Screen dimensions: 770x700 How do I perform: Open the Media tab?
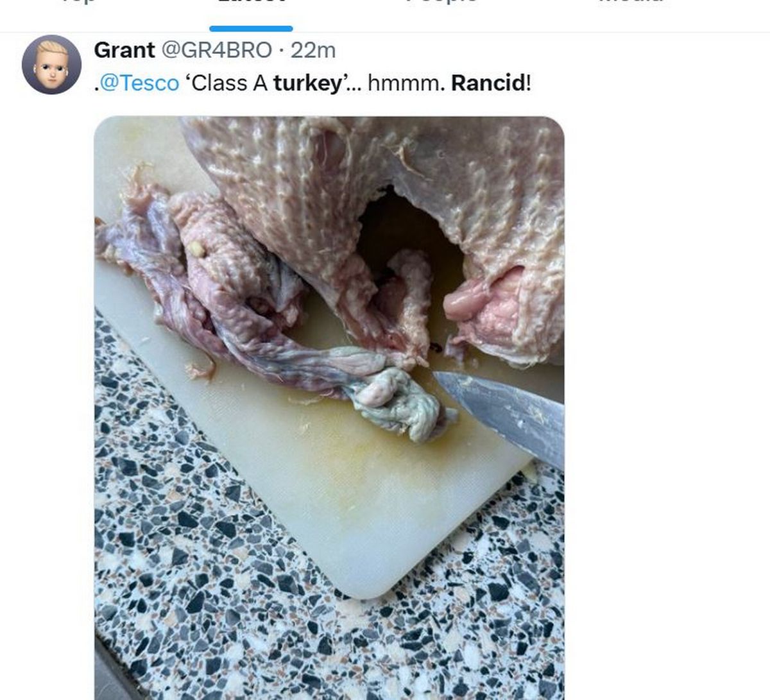pos(630,3)
